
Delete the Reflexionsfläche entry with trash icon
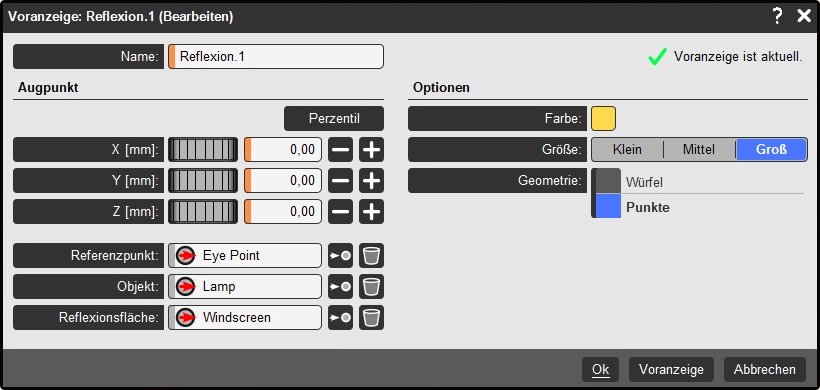tap(371, 317)
